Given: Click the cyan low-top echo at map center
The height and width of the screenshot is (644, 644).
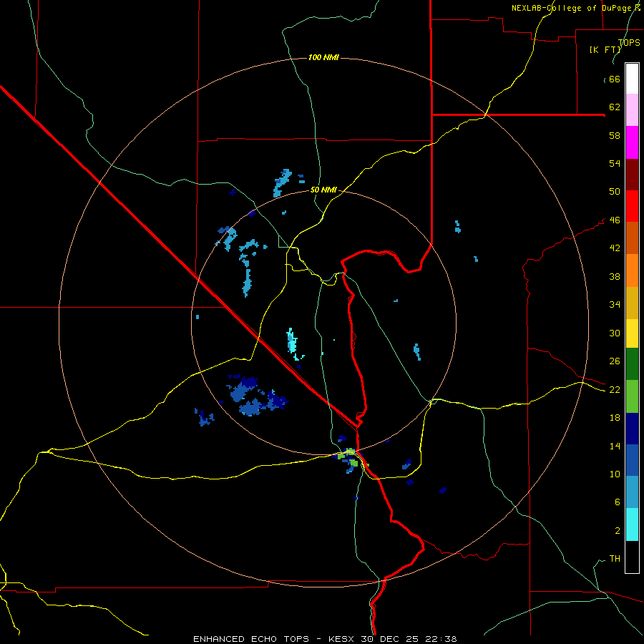Looking at the screenshot, I should point(293,343).
